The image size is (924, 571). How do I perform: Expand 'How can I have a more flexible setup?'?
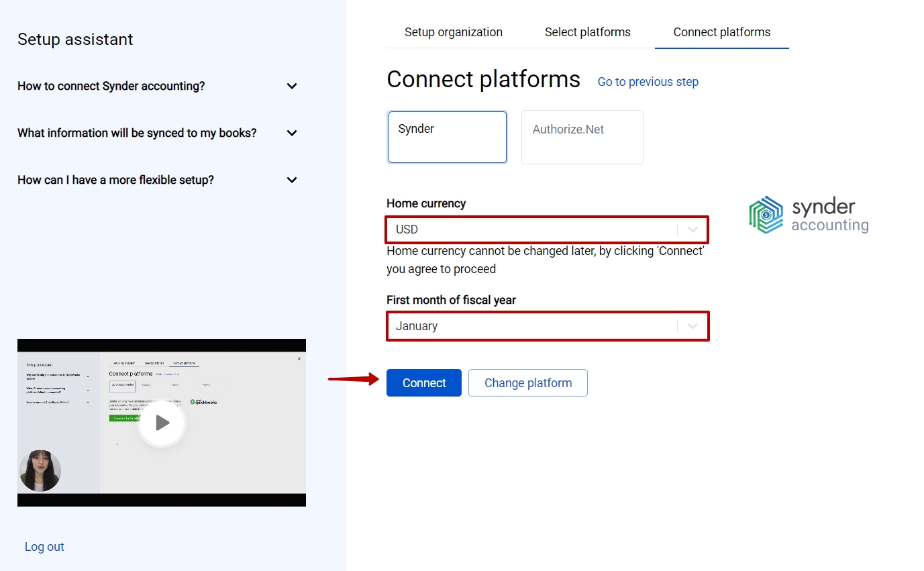click(158, 180)
